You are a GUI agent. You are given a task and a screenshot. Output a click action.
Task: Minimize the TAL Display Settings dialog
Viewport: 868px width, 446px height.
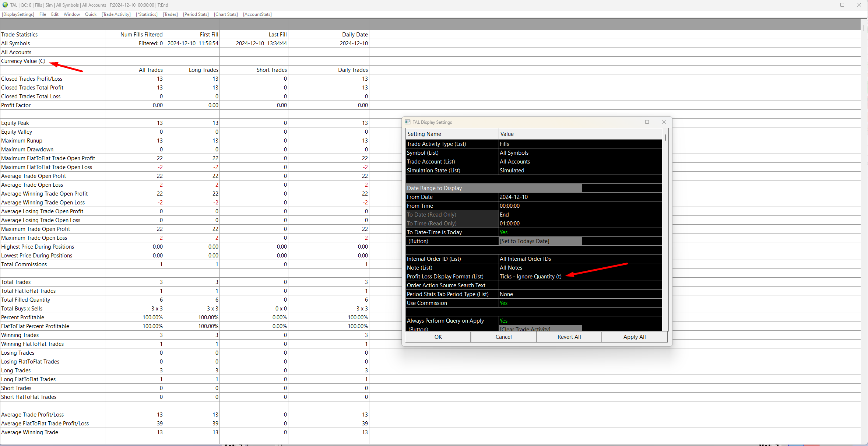point(630,122)
